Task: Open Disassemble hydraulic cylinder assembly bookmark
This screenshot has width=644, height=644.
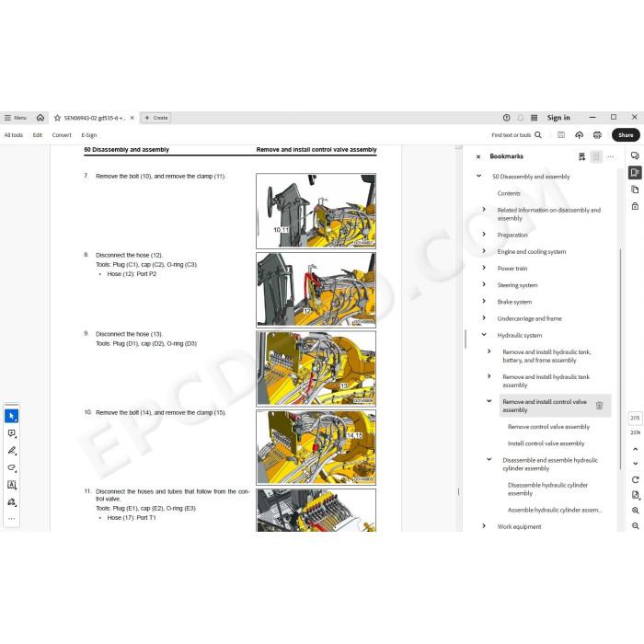Action: pos(547,489)
